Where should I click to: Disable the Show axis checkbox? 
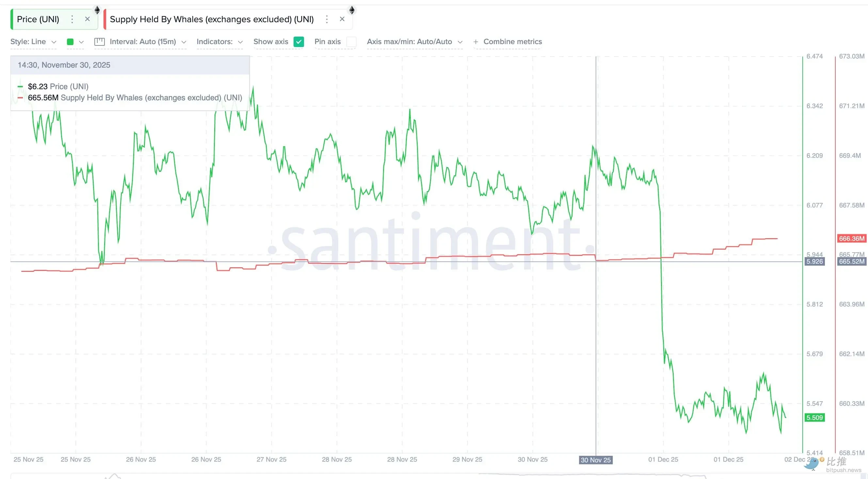pos(298,41)
